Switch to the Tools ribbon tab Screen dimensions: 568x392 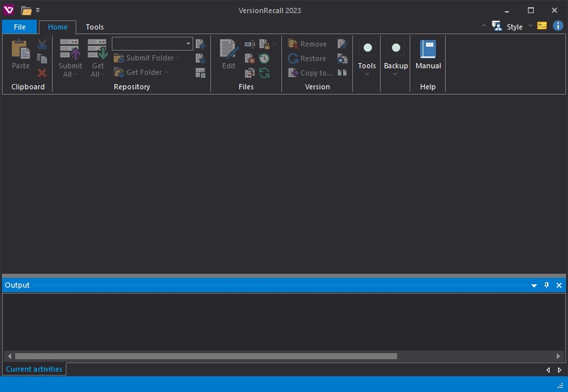coord(95,27)
